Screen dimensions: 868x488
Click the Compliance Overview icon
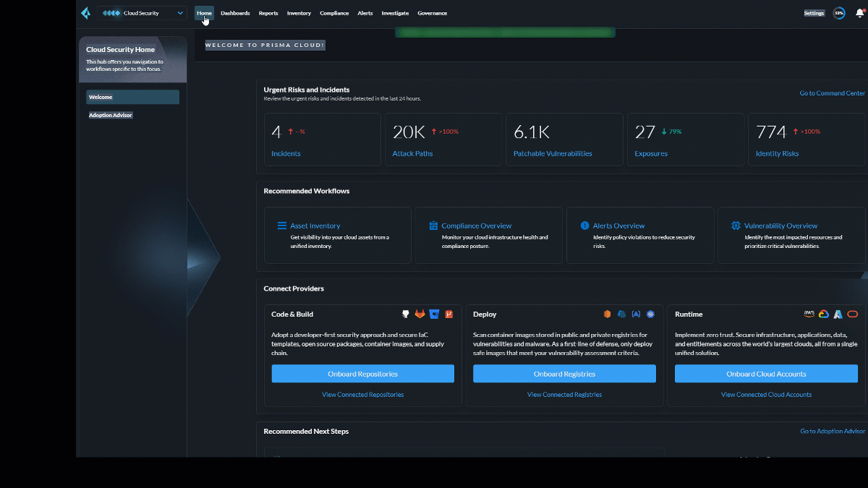433,226
